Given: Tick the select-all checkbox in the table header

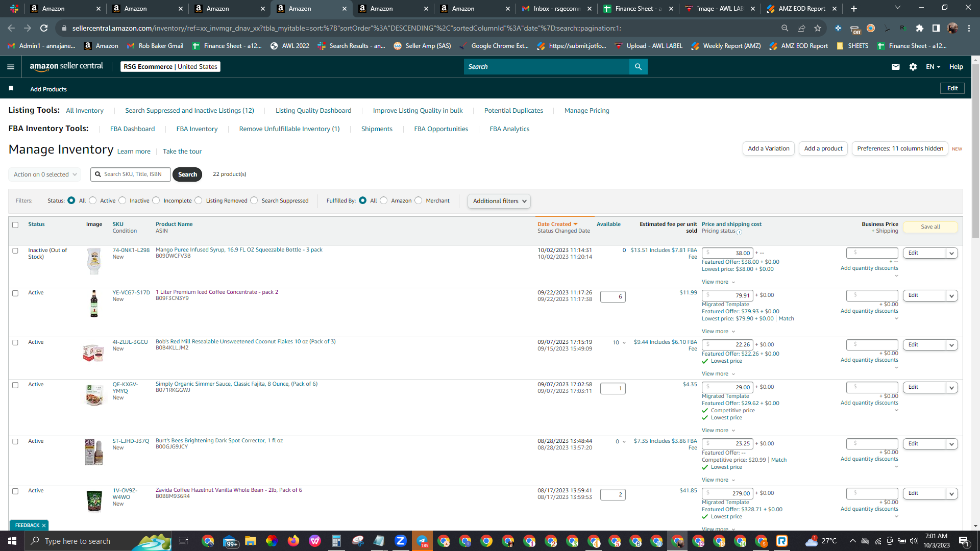Looking at the screenshot, I should 15,225.
